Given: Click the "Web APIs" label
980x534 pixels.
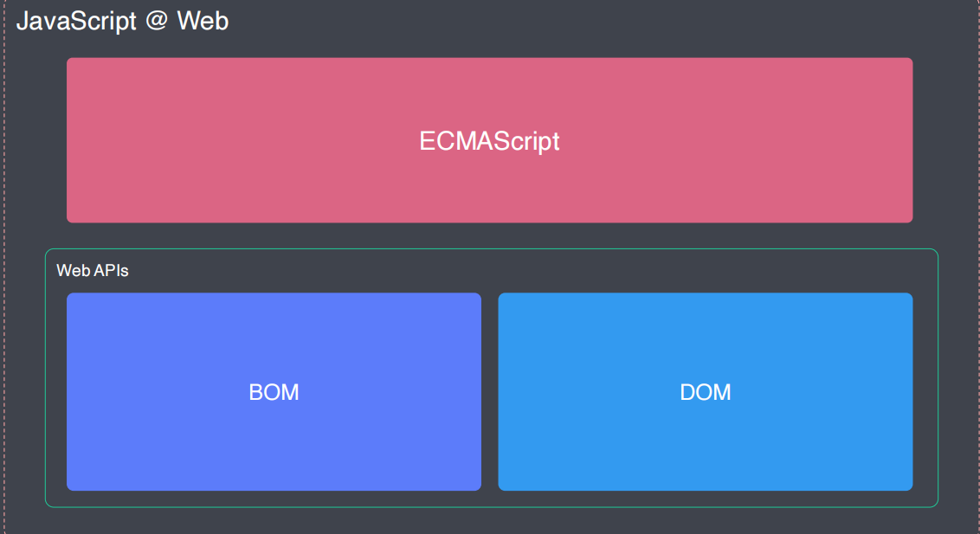Looking at the screenshot, I should [x=93, y=271].
